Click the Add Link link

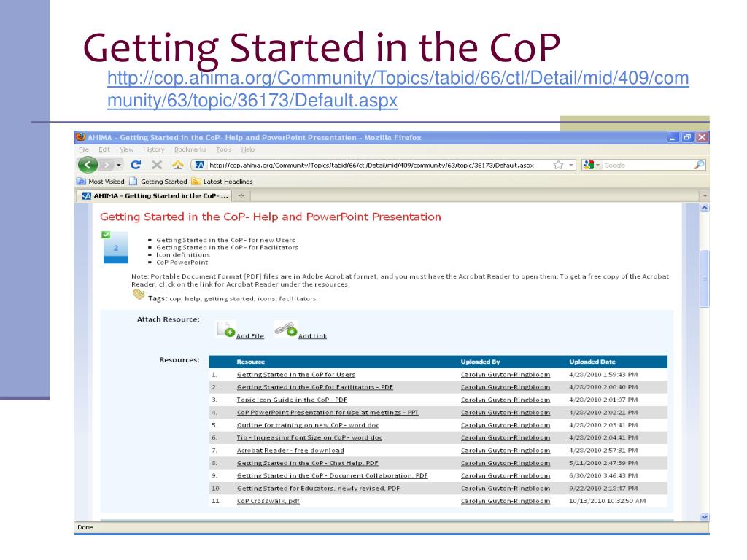(x=312, y=335)
